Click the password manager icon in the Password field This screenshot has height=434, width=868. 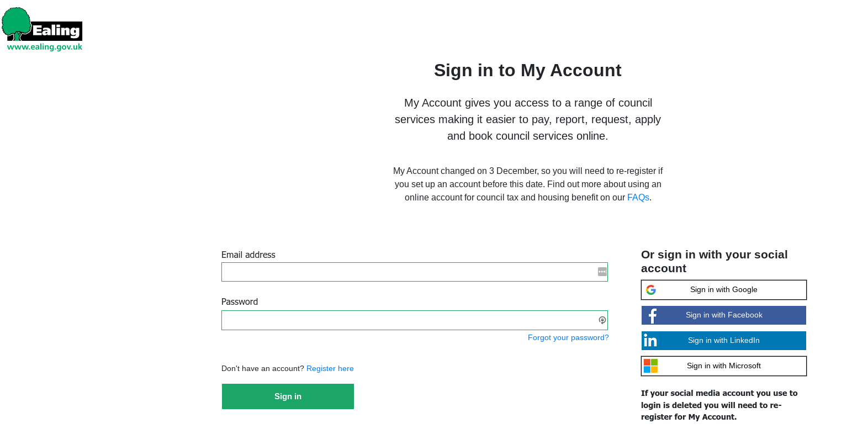tap(602, 320)
